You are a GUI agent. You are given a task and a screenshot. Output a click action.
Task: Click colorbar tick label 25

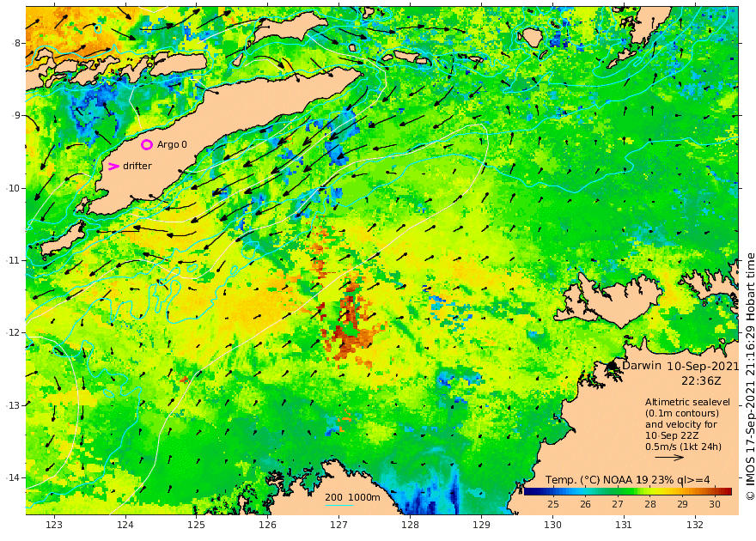pyautogui.click(x=553, y=504)
